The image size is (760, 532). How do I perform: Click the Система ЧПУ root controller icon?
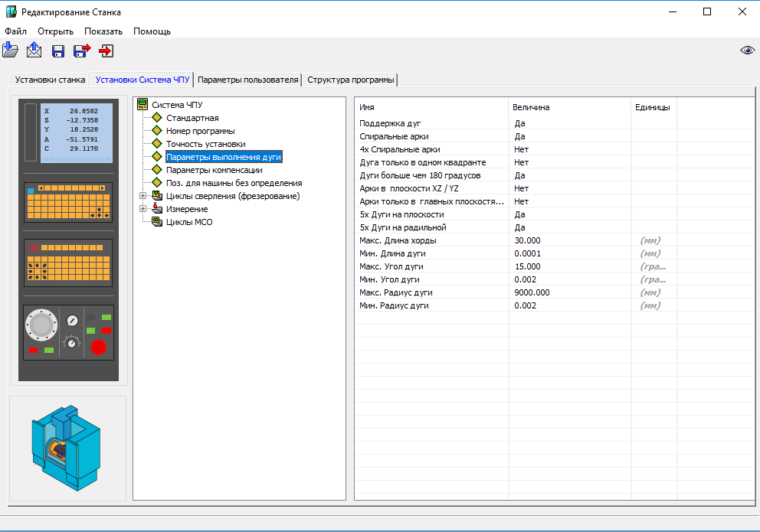point(142,105)
